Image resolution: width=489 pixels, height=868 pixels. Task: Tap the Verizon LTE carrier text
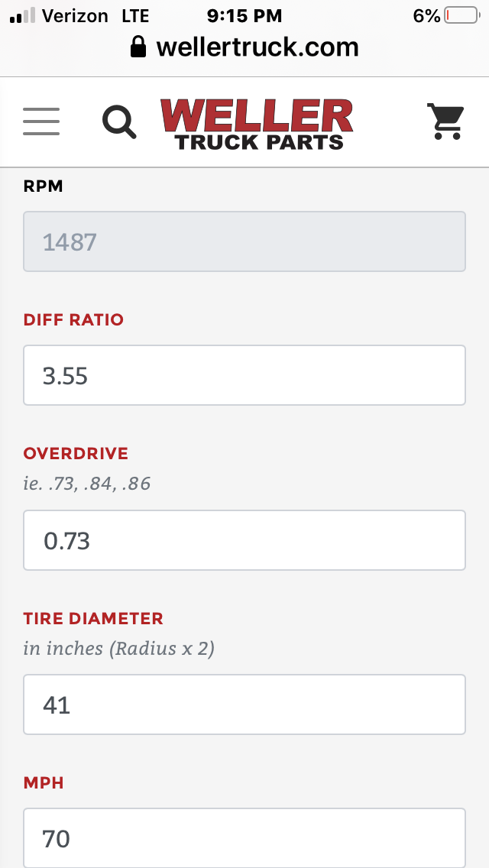tap(96, 16)
